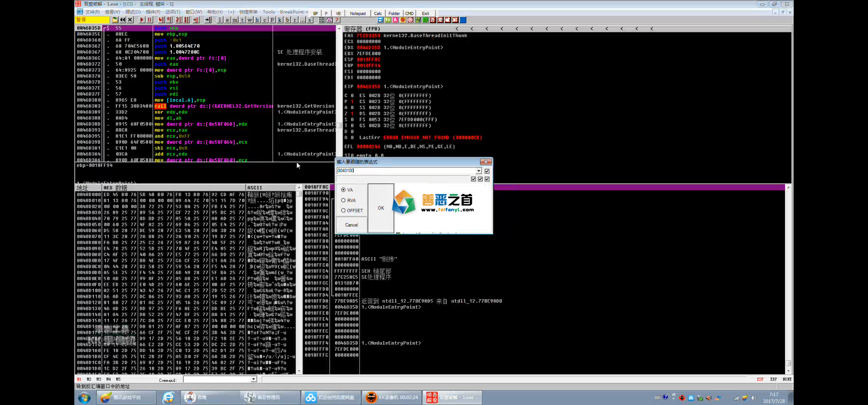Open the CPU 'c' window icon
Screen dimensions: 868x405
[265, 20]
